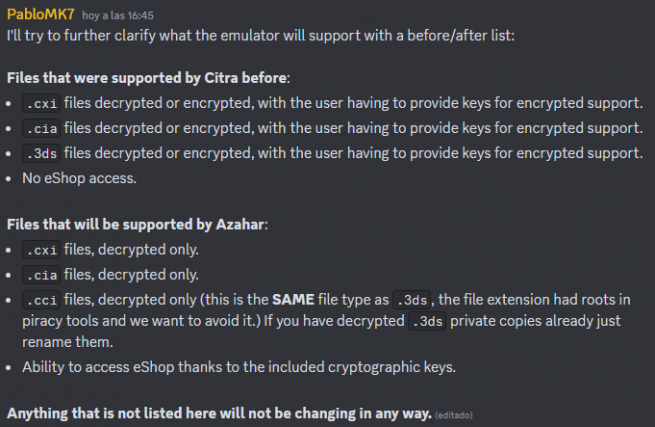Click the .cia code tag under Citra list
Viewport: 655px width, 427px height.
41,128
